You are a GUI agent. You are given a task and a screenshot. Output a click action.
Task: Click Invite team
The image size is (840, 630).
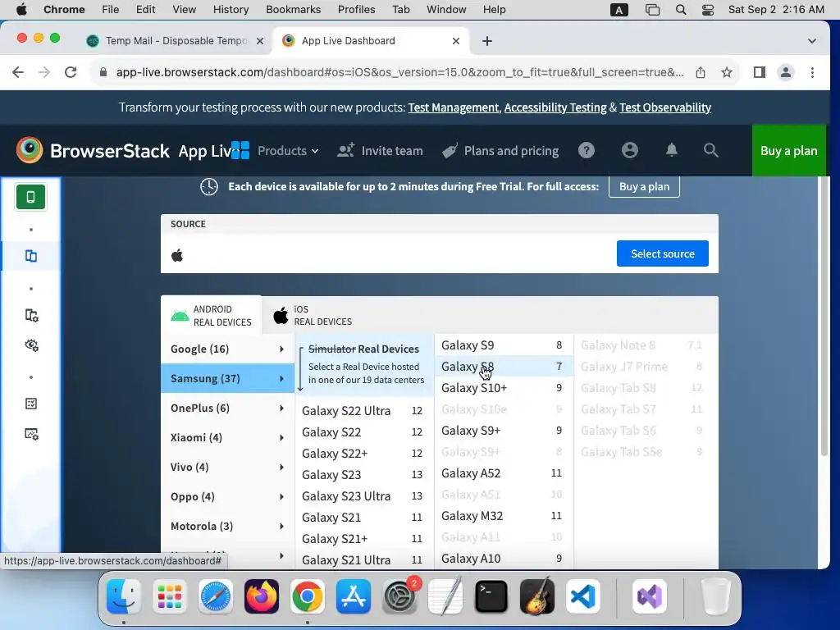[380, 151]
